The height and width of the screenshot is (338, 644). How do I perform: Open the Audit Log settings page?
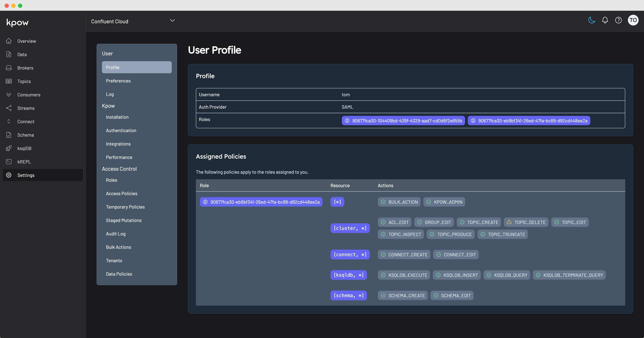click(116, 234)
